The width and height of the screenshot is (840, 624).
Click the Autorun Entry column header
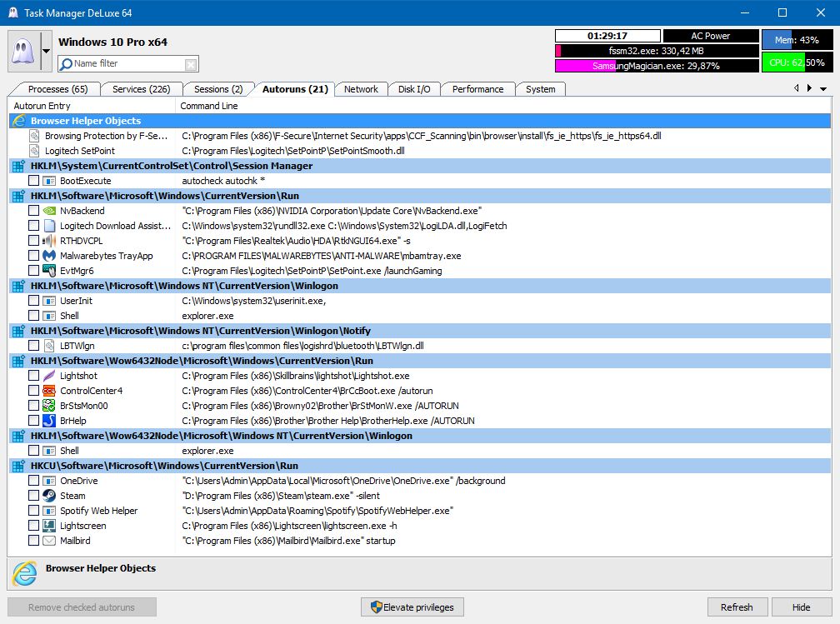(x=92, y=106)
